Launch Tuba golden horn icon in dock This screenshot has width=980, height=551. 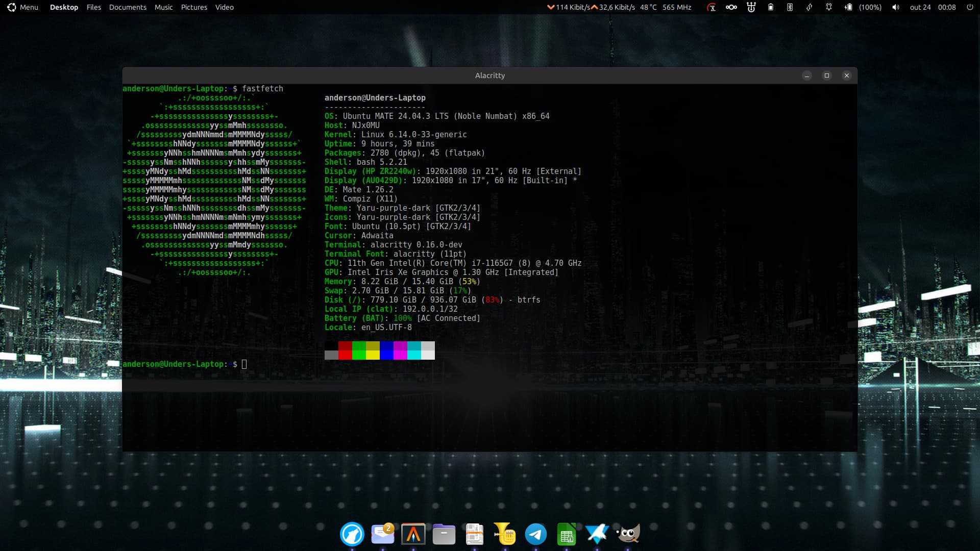505,534
